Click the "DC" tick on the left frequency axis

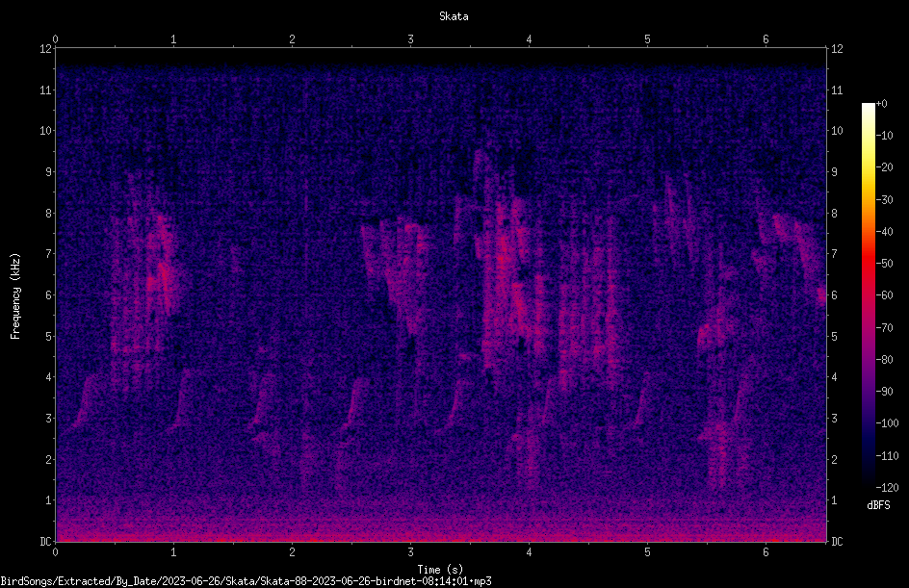click(46, 542)
